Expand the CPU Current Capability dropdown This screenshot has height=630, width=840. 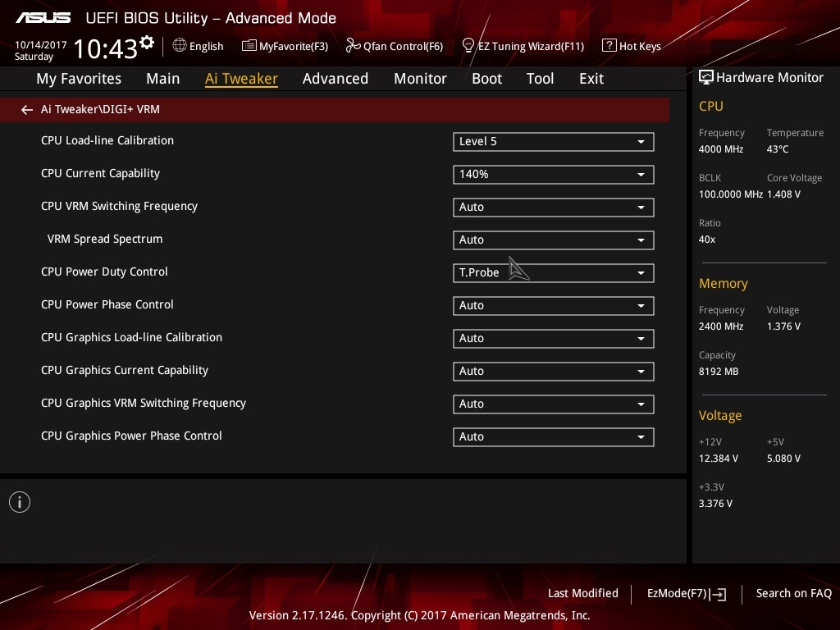pyautogui.click(x=553, y=174)
